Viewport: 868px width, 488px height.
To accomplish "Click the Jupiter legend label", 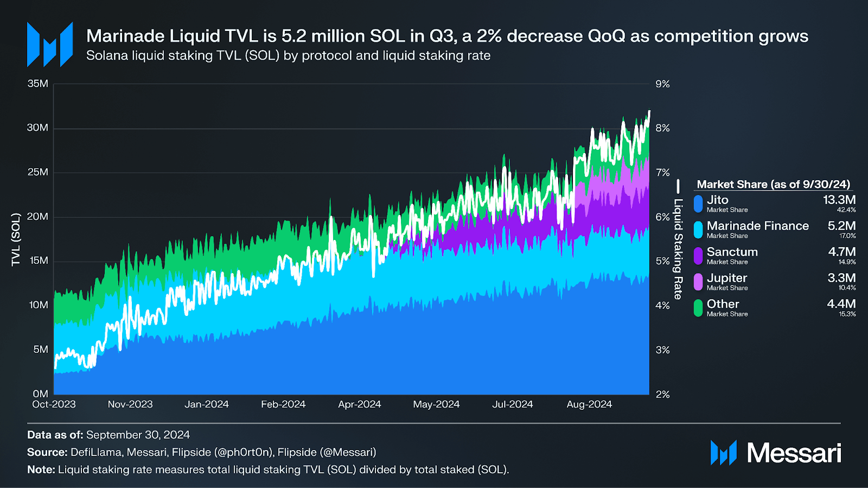I will coord(727,278).
